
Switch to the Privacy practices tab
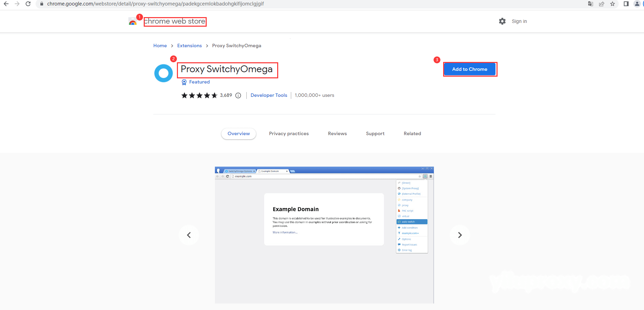(289, 133)
